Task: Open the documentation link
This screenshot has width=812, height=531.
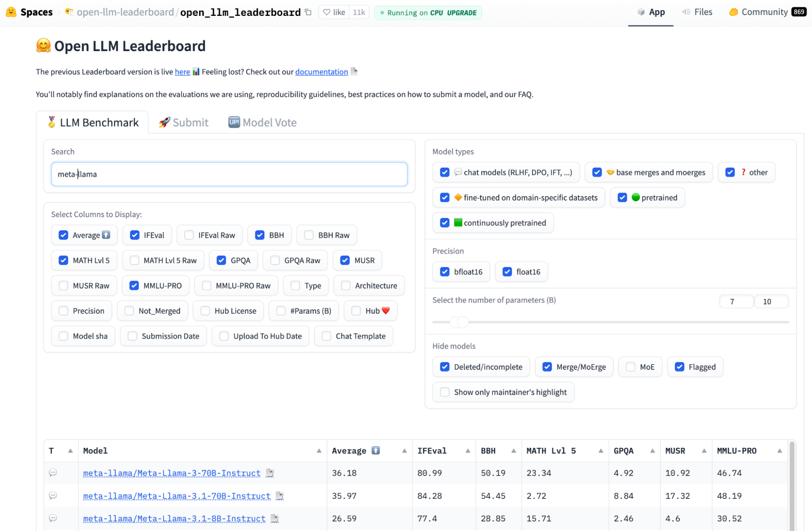Action: [x=321, y=72]
